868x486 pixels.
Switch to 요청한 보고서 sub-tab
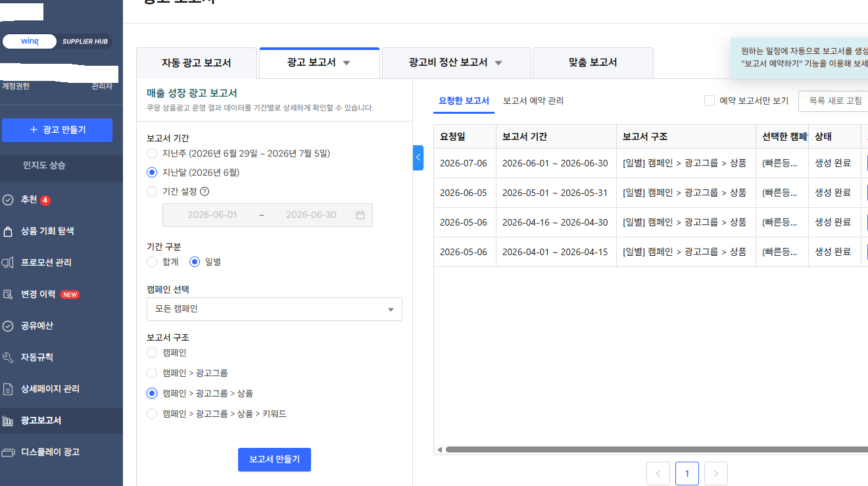click(464, 101)
